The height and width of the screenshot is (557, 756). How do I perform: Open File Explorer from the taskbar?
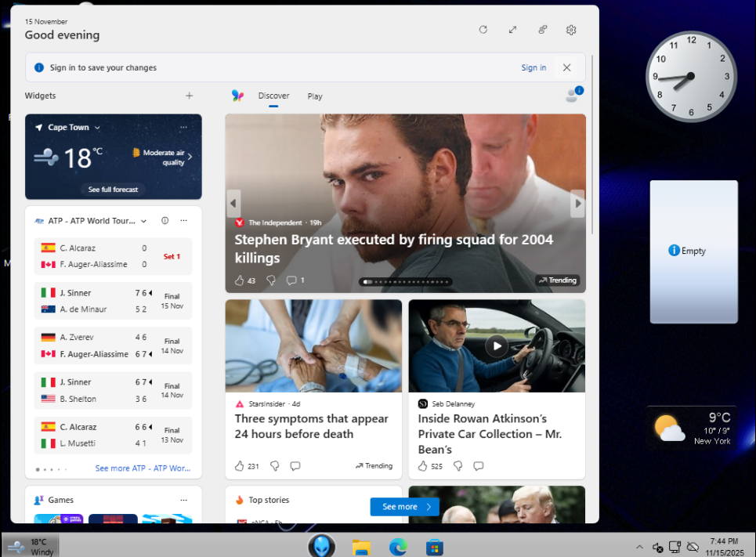coord(360,548)
